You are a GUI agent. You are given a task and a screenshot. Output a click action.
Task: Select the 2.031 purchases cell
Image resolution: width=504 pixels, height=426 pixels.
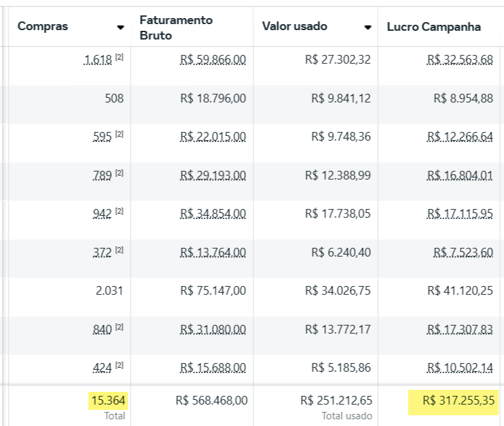109,291
